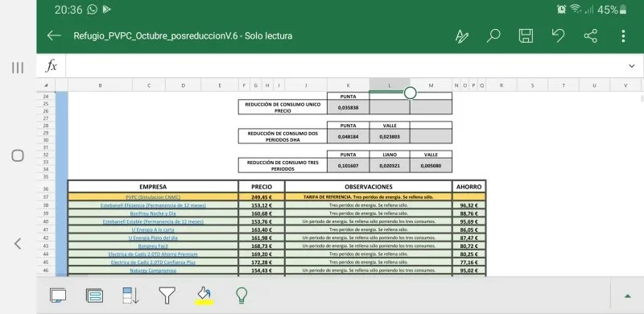This screenshot has width=644, height=314.
Task: Tap into the formula bar input
Action: point(345,66)
